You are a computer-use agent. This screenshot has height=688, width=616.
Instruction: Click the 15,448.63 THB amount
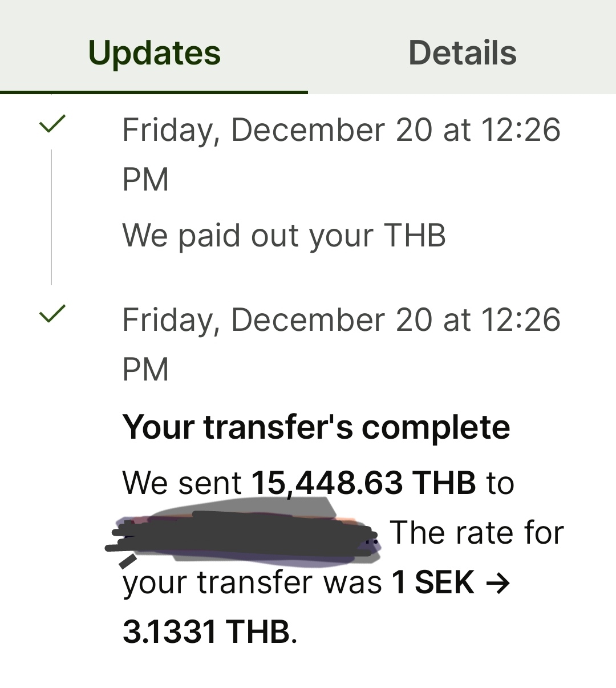(x=363, y=483)
